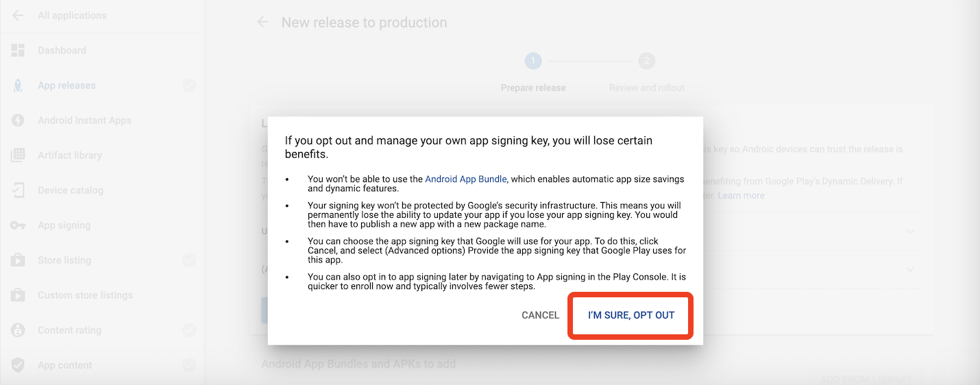
Task: Open the Android App Bundle link
Action: click(x=466, y=179)
